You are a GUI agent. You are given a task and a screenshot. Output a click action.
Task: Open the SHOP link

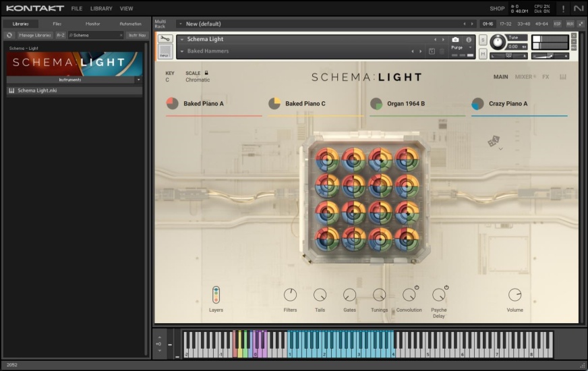click(x=497, y=8)
